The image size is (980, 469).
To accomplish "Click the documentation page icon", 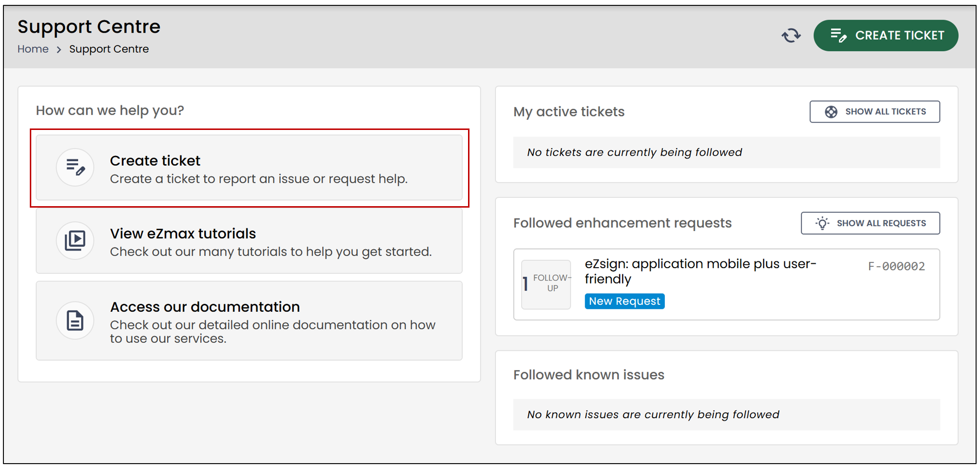I will pyautogui.click(x=75, y=320).
